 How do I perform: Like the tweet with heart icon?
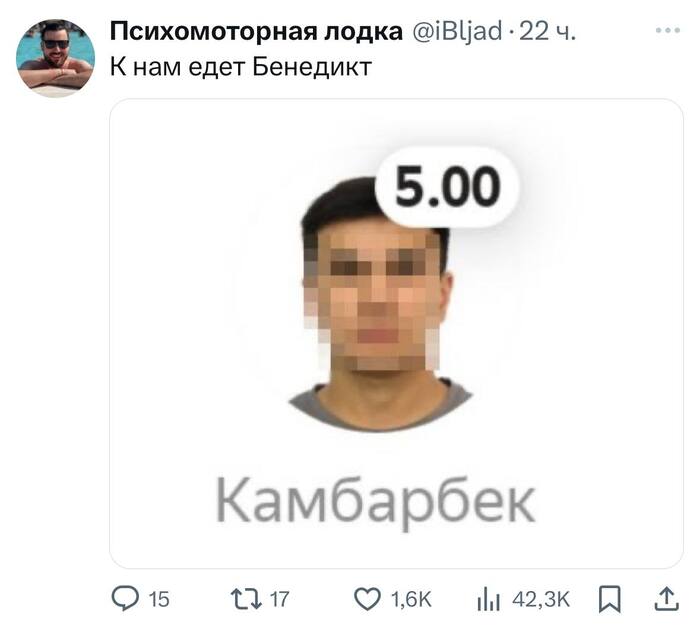click(367, 599)
